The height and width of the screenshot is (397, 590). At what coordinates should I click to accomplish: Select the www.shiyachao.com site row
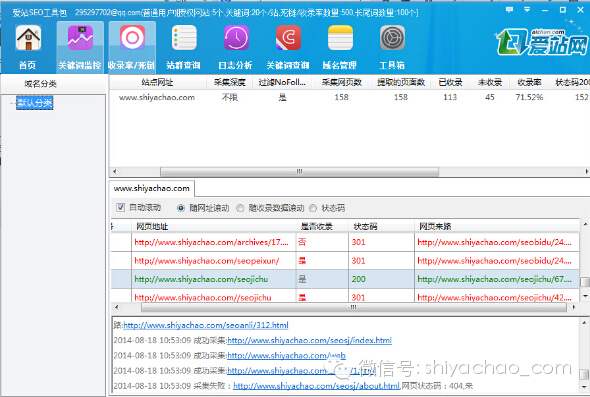point(350,97)
